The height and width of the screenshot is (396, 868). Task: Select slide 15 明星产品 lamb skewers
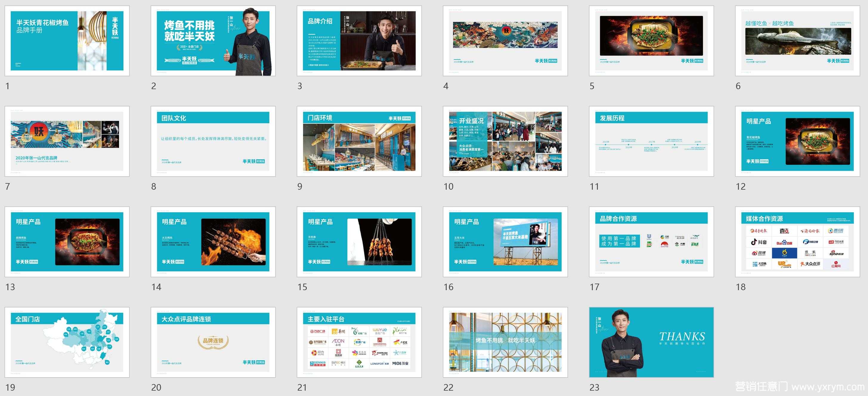pos(359,242)
